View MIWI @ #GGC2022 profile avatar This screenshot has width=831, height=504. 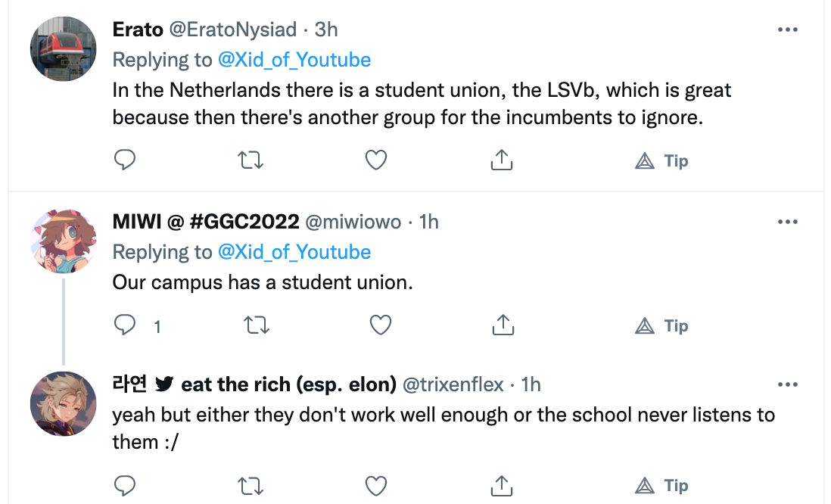coord(64,241)
